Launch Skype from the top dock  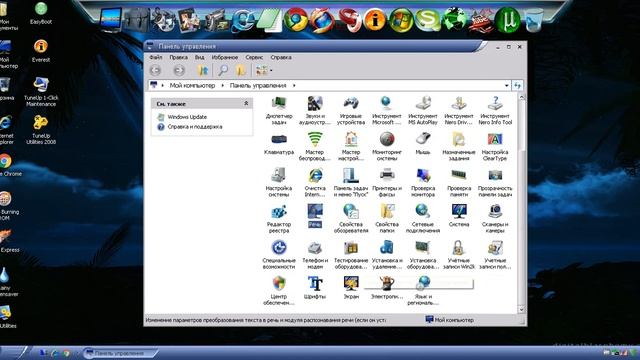point(427,20)
